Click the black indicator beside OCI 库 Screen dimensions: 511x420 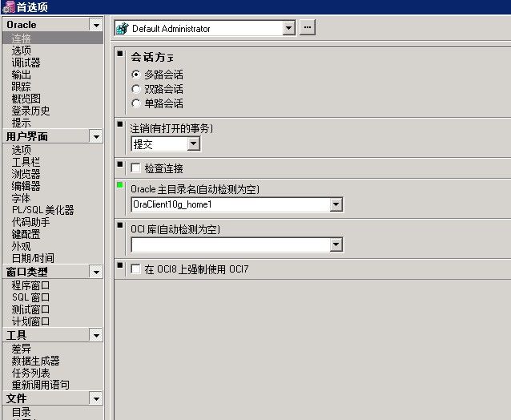point(120,225)
